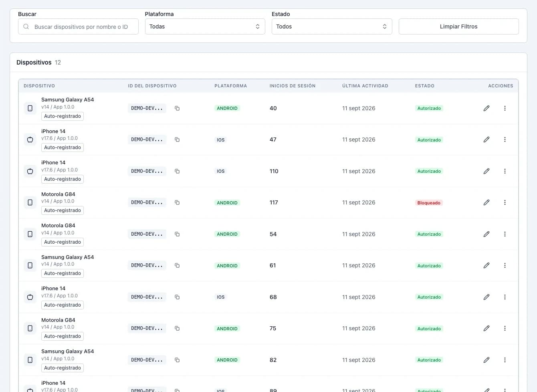
Task: Click the Apple device icon for 47-session iPhone
Action: click(30, 139)
